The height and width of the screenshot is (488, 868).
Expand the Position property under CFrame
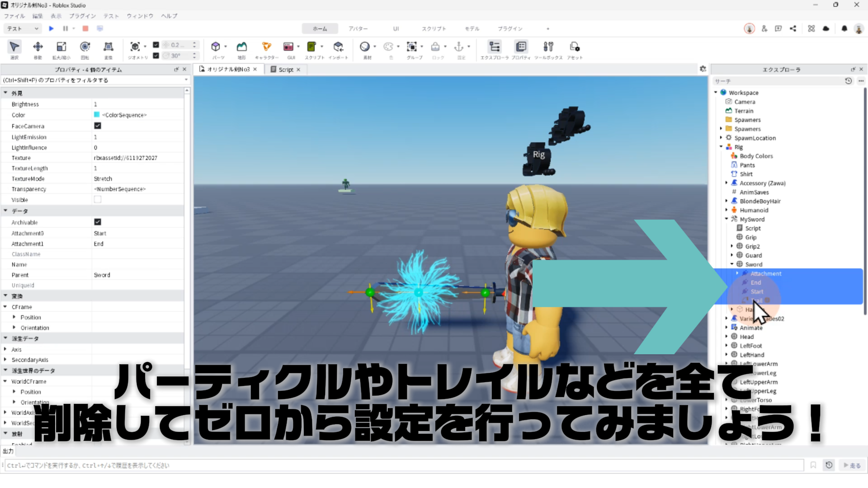(14, 317)
